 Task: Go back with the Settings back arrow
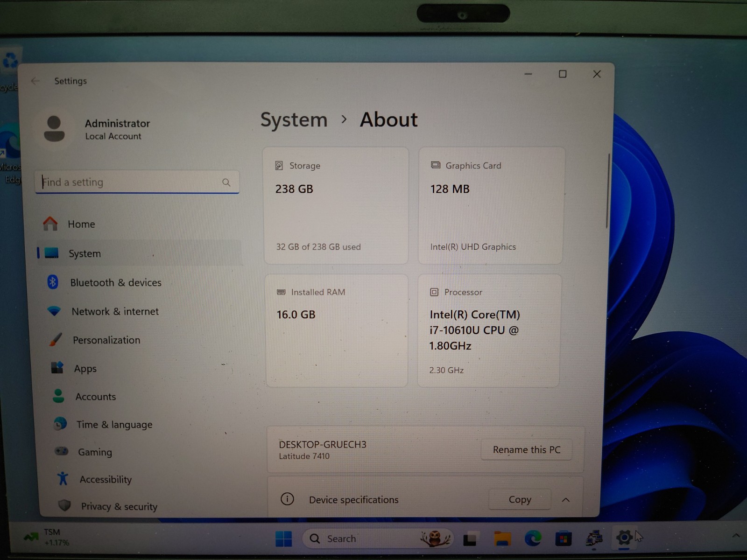pyautogui.click(x=35, y=81)
